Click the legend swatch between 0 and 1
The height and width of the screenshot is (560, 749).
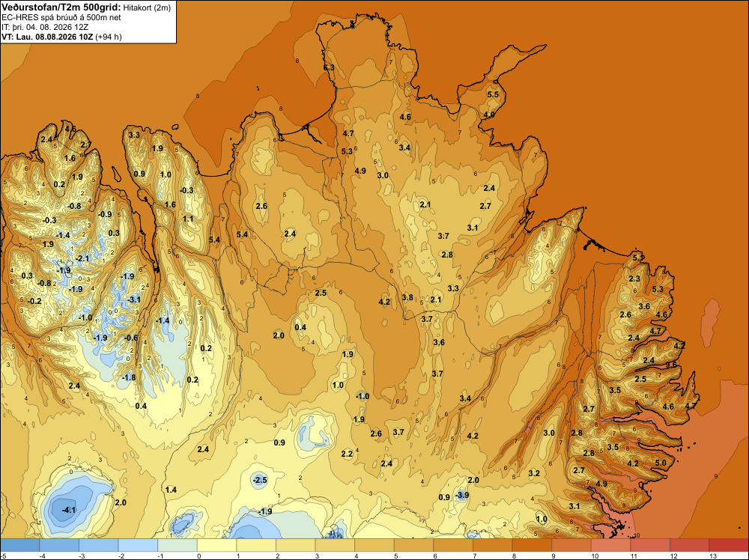[217, 545]
